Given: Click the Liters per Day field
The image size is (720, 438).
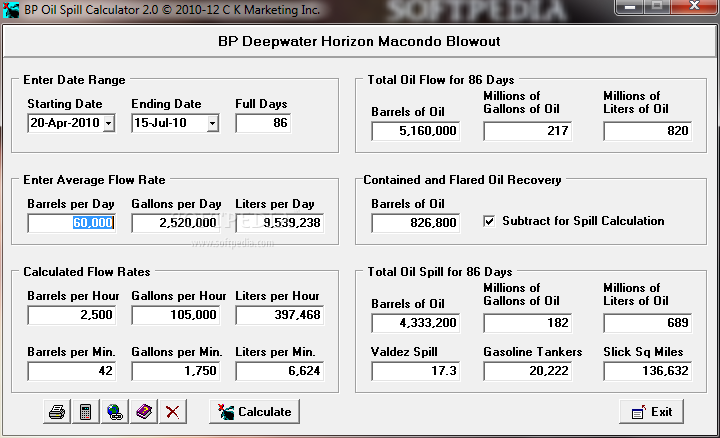Looking at the screenshot, I should click(x=280, y=223).
